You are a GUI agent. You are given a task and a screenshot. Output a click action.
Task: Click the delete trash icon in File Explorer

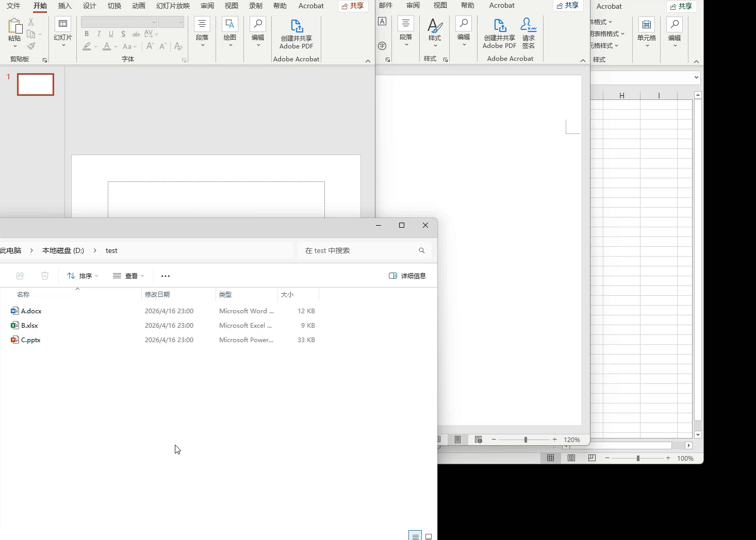point(45,276)
